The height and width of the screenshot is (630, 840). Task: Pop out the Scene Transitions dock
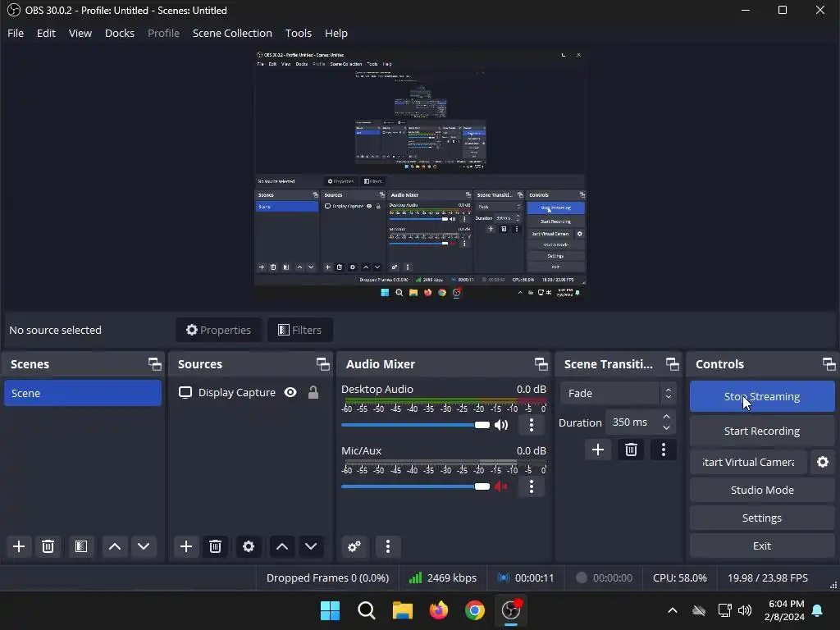[673, 364]
